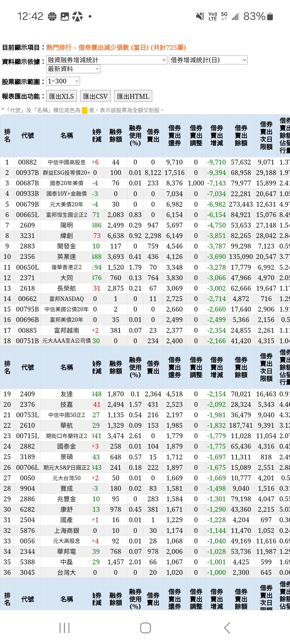Viewport: 290px width, 644px height.
Task: Open stock code 00795B
Action: click(x=27, y=309)
